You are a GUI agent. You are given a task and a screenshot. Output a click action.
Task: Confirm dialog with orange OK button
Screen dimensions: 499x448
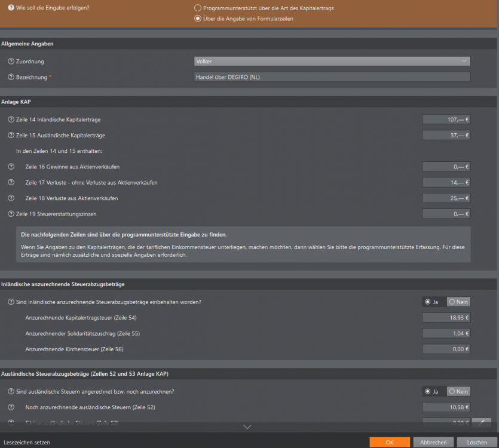tap(390, 442)
